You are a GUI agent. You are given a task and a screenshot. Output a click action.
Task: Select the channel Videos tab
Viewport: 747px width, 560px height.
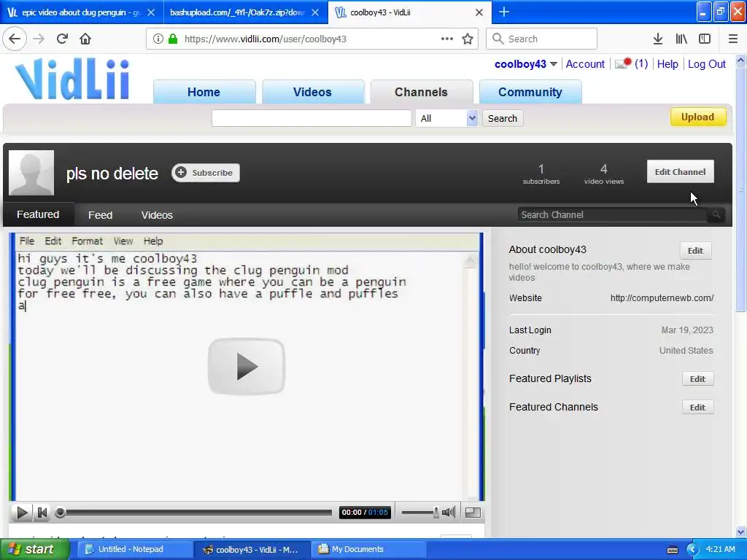157,215
